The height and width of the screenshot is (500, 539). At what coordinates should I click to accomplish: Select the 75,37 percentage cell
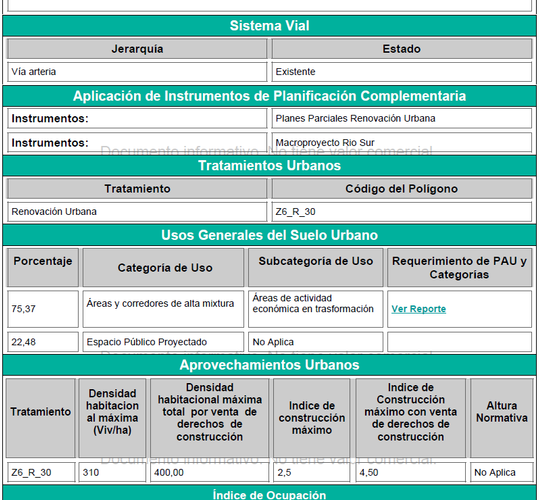tap(43, 309)
